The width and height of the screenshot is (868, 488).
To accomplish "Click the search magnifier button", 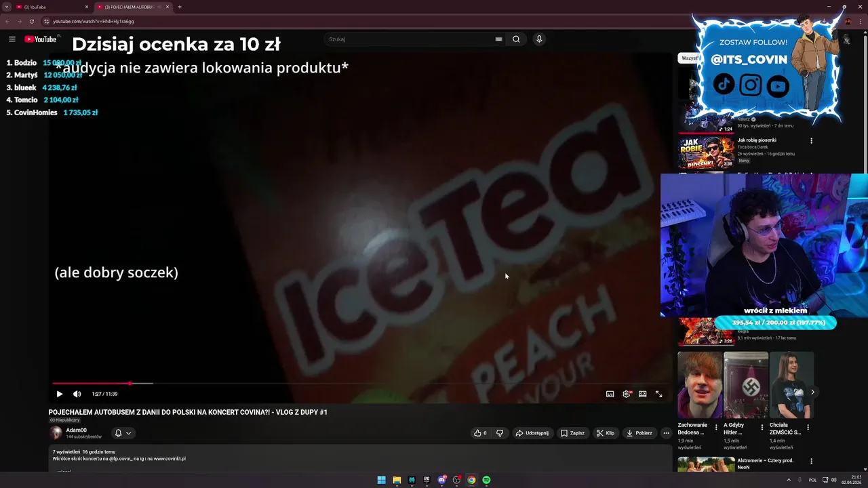I will (x=516, y=39).
